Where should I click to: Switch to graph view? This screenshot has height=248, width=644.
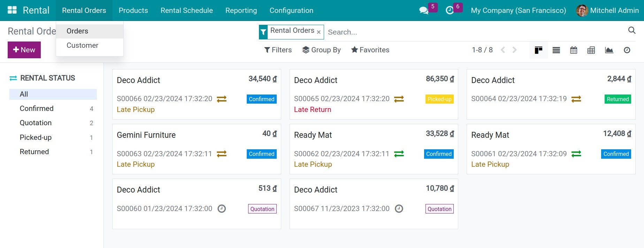(x=609, y=50)
